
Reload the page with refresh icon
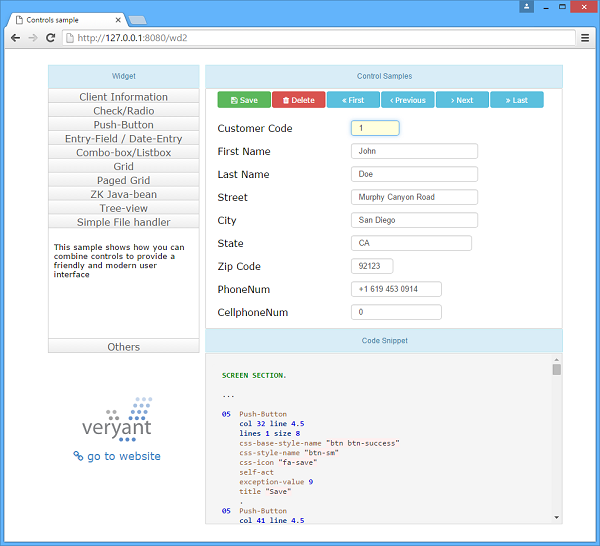click(x=51, y=38)
